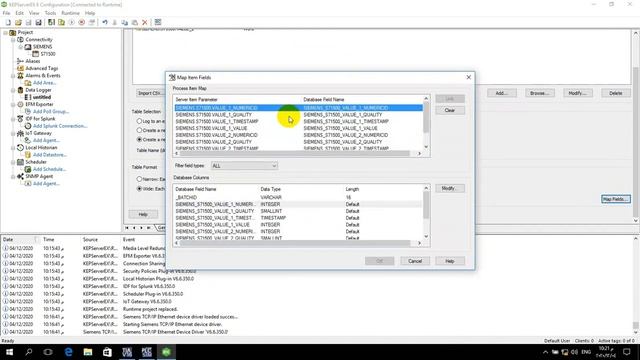The image size is (640, 360).
Task: Click the EFM Exporter icon in the tree
Action: click(x=20, y=104)
